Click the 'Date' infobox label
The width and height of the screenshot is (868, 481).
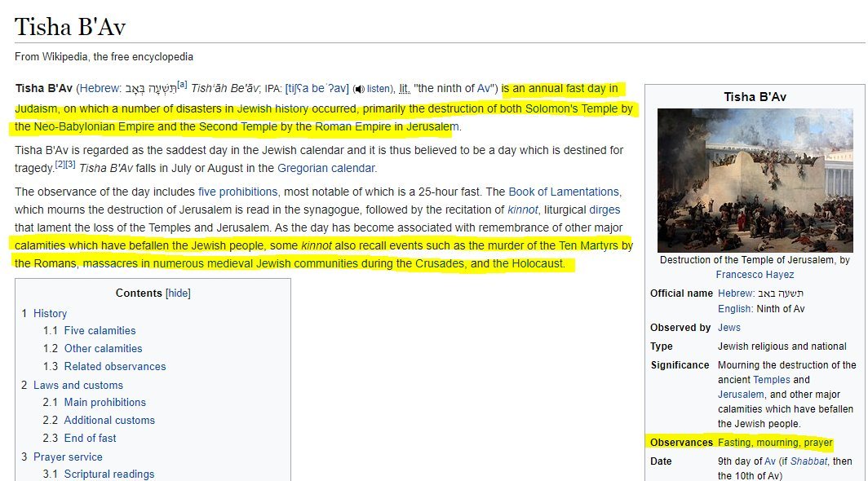tap(661, 461)
